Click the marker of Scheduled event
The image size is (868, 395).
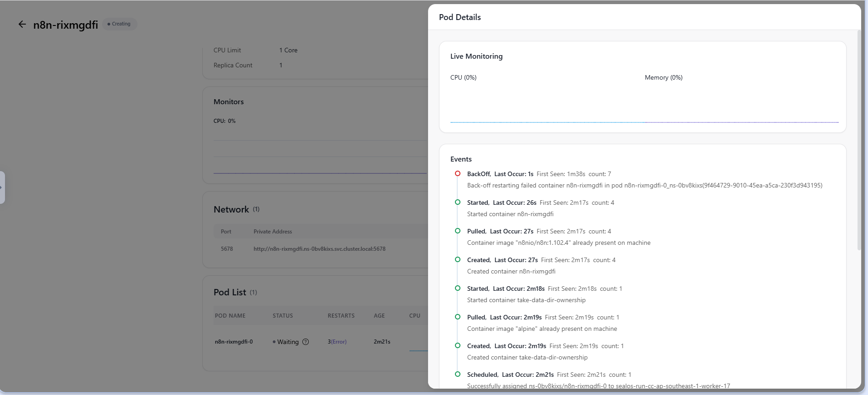[458, 374]
